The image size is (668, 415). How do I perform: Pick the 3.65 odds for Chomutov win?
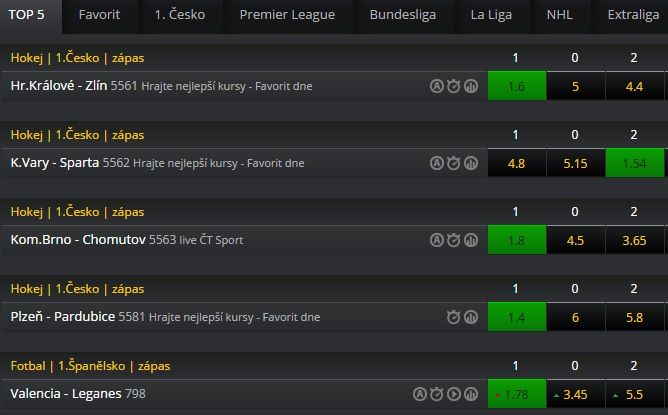(635, 240)
